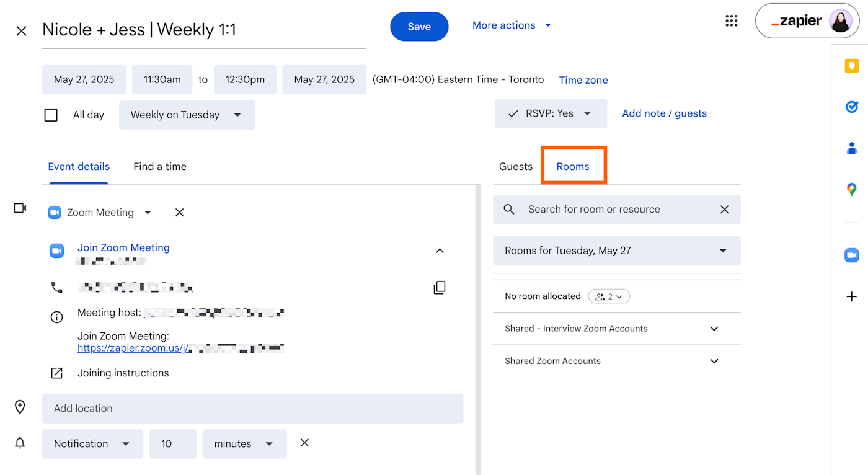Collapse the Zoom meeting details
Viewport: 868px width, 475px height.
(440, 251)
